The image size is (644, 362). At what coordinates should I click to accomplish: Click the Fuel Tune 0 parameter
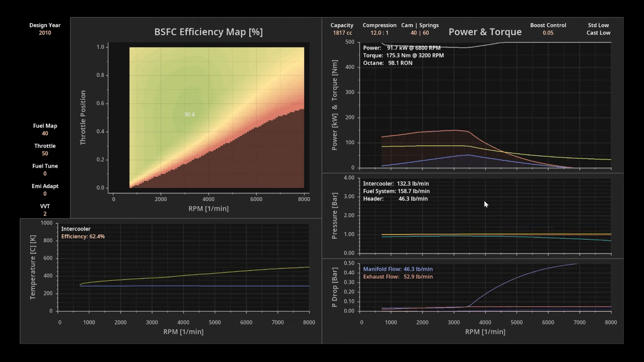45,173
